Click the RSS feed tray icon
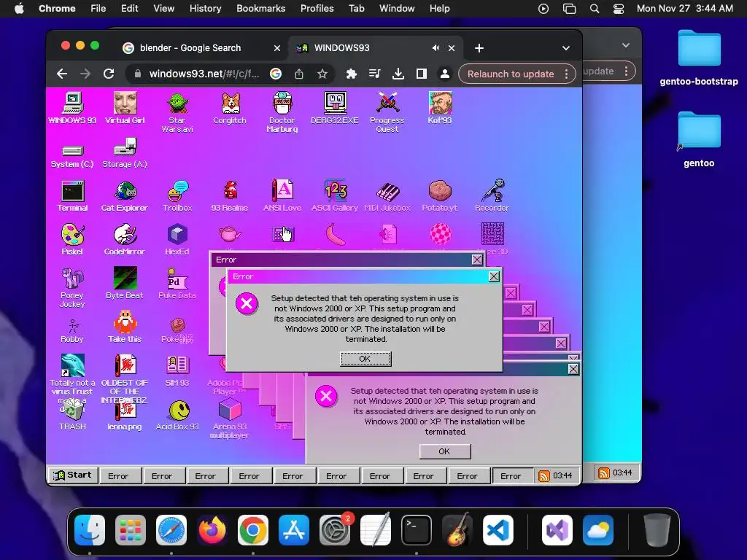This screenshot has width=747, height=560. 543,475
